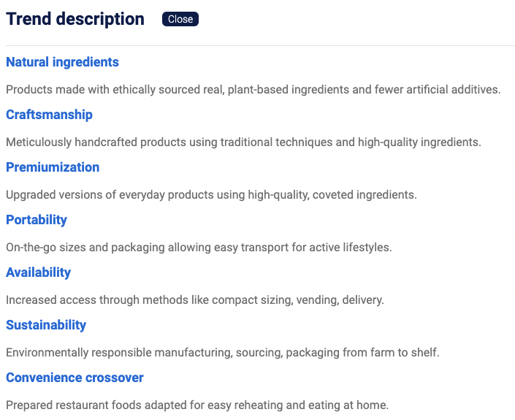Open the Sustainability heading link
The width and height of the screenshot is (515, 420).
[46, 325]
